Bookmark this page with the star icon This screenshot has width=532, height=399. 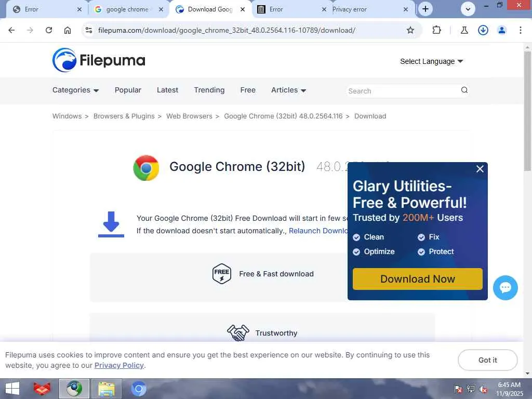[x=410, y=30]
